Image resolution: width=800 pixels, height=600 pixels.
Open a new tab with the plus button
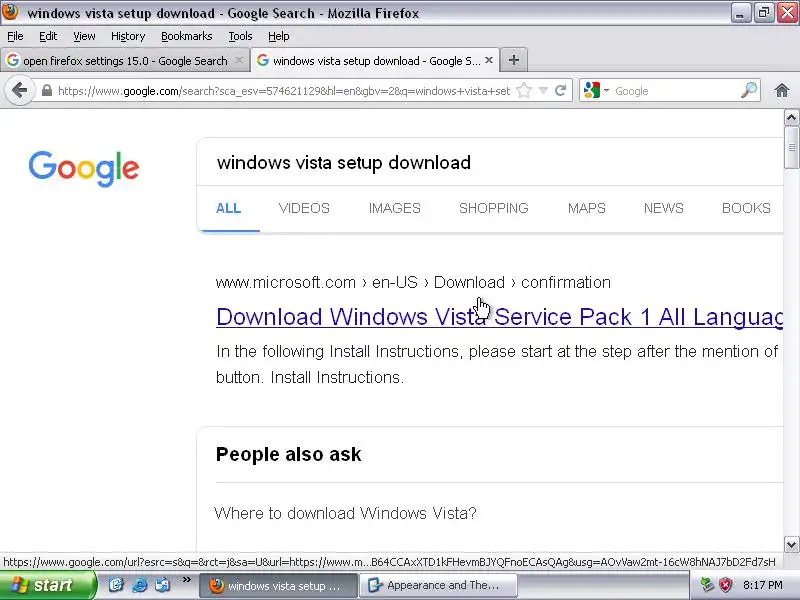pos(514,60)
